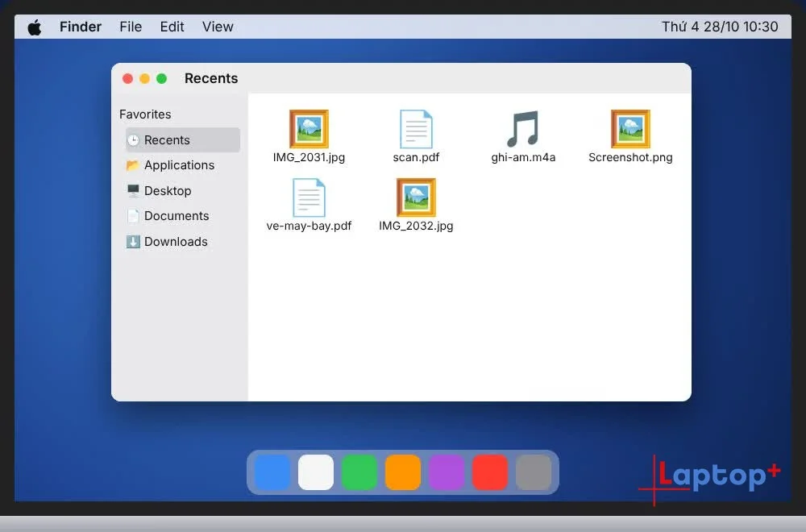Click the down-arrow icon beside Downloads
The height and width of the screenshot is (532, 806).
point(133,242)
